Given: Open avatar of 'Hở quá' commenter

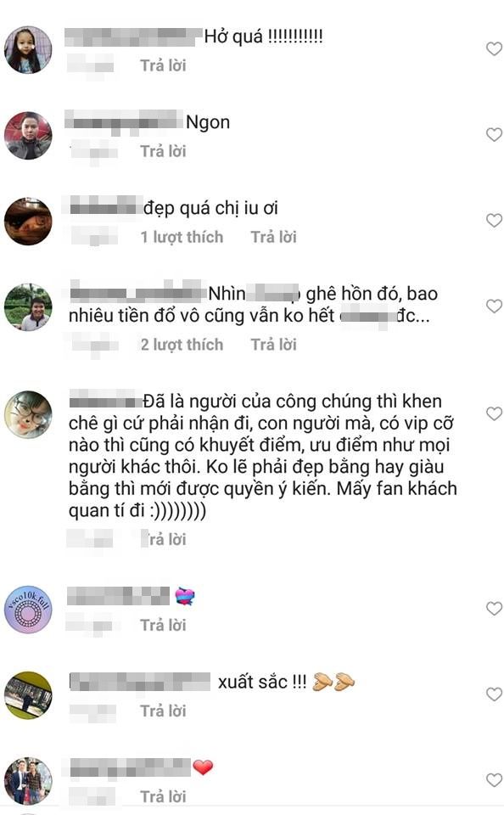Looking at the screenshot, I should [x=28, y=49].
